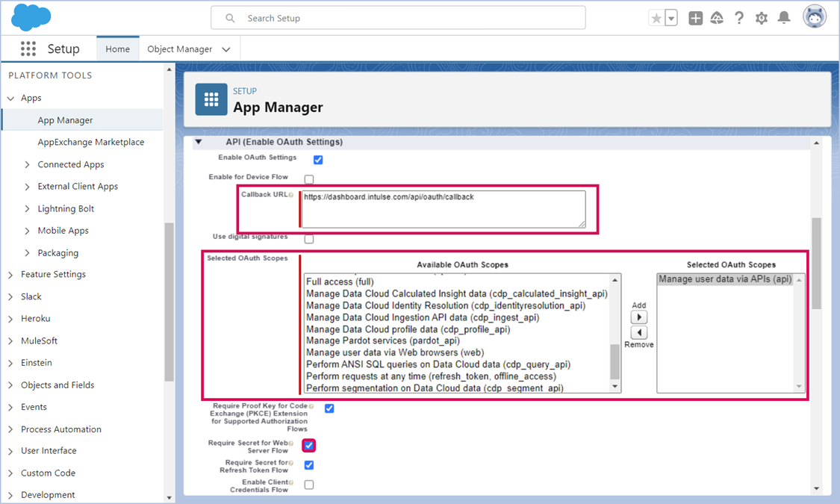This screenshot has width=840, height=504.
Task: Click the main form vertical scrollbar thumb
Action: tap(816, 264)
